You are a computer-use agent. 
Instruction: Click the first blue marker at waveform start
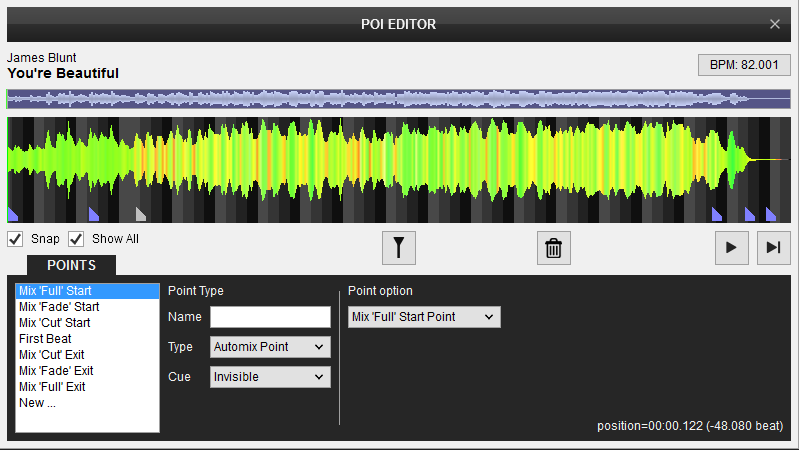point(13,214)
